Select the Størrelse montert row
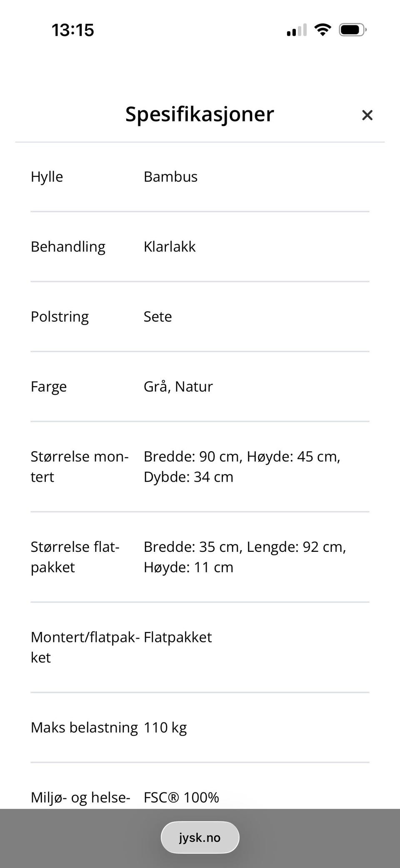This screenshot has height=868, width=400. click(79, 466)
